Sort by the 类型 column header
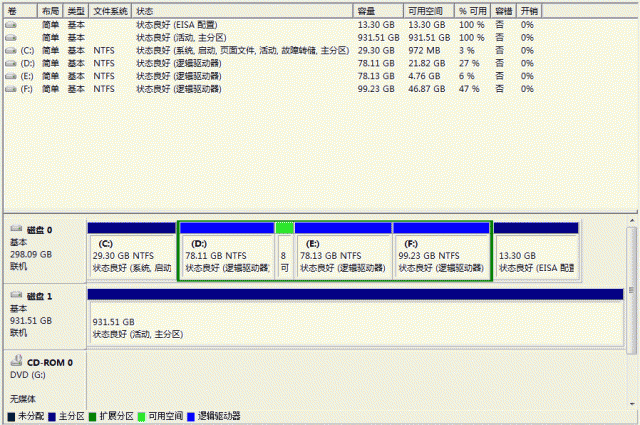The height and width of the screenshot is (425, 640). (x=76, y=11)
